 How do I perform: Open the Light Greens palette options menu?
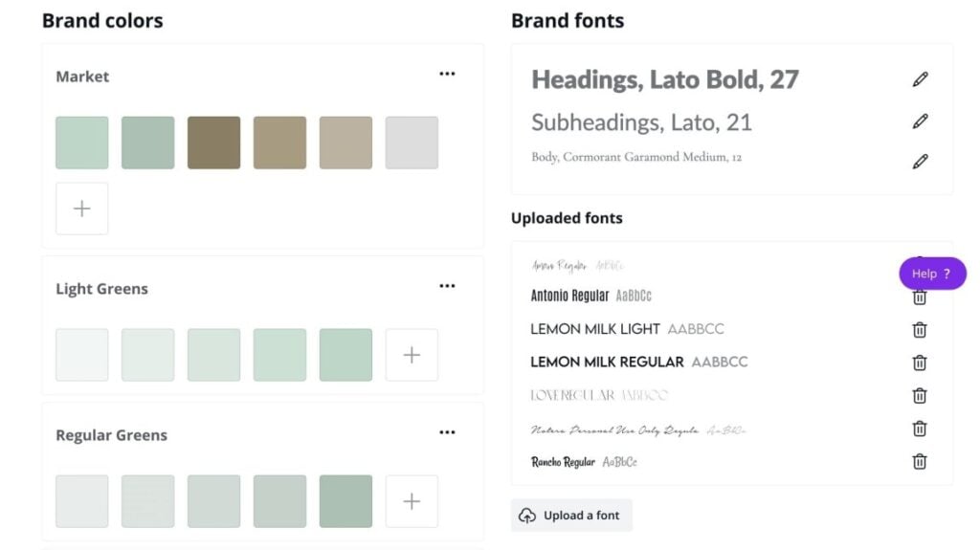[x=447, y=286]
